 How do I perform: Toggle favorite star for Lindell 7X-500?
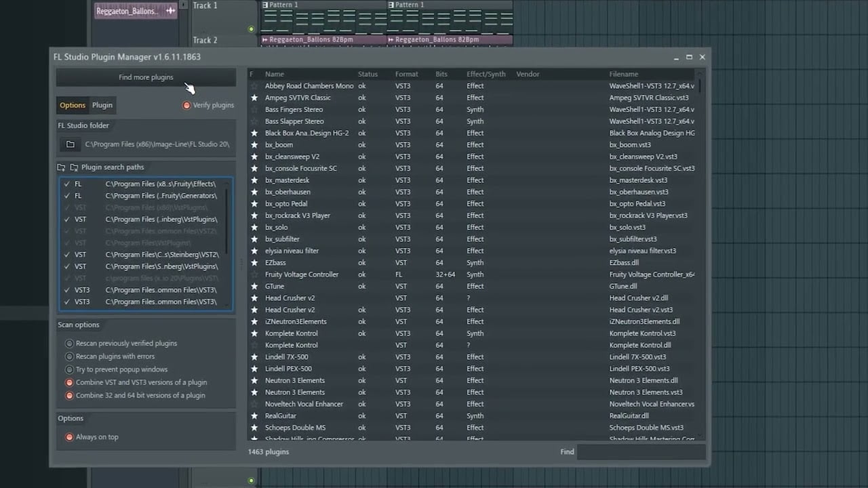254,357
